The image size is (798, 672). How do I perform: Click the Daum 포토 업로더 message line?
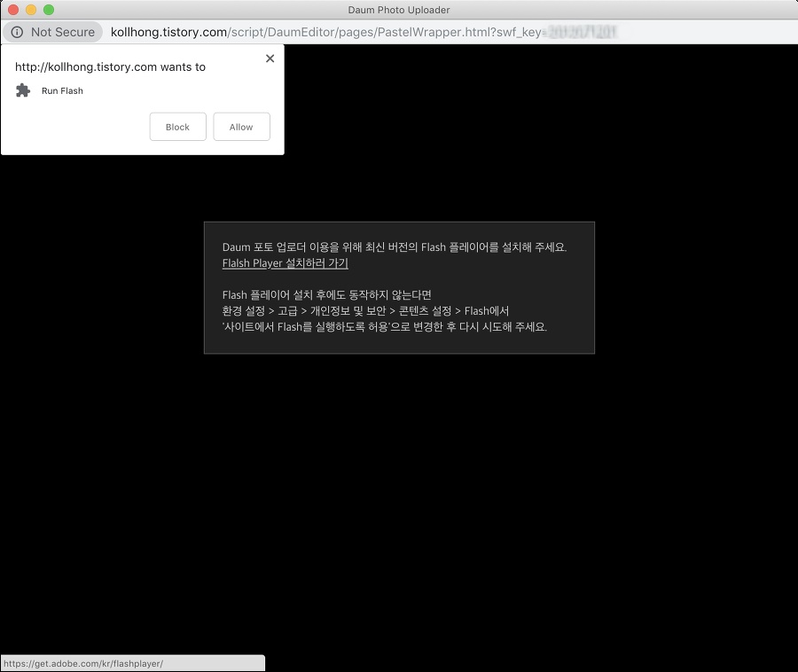tap(394, 247)
